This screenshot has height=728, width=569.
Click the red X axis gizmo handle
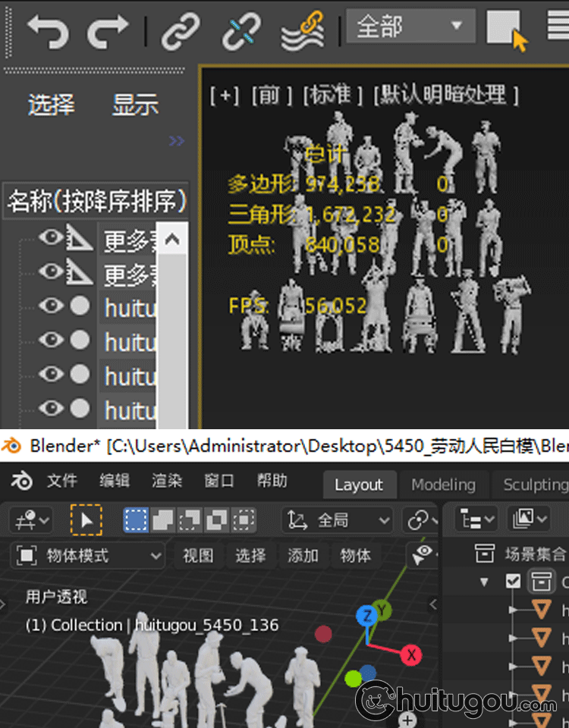point(411,655)
